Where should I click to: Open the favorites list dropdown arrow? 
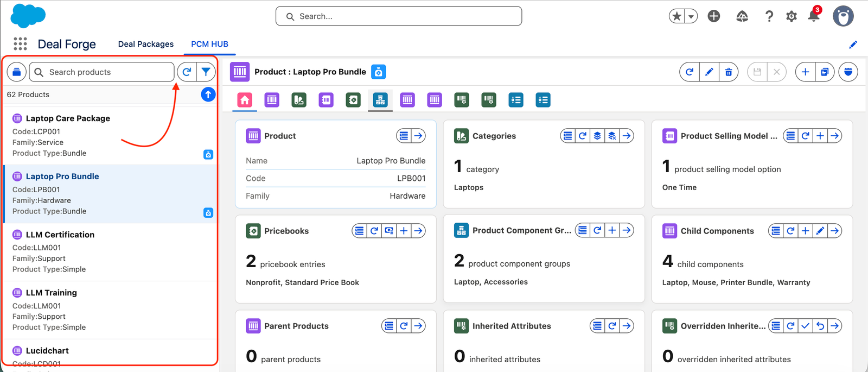(x=691, y=16)
